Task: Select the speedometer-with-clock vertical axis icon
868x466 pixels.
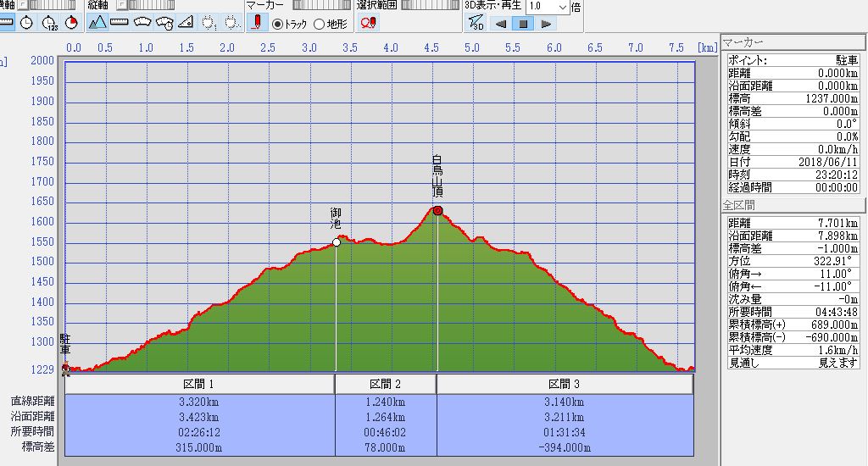Action: [x=164, y=23]
